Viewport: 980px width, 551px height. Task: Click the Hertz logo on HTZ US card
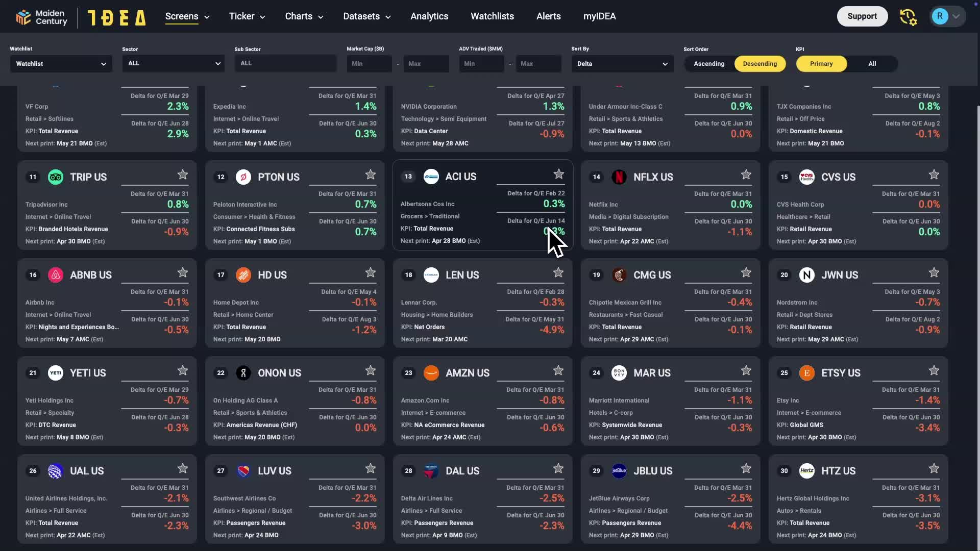[807, 471]
